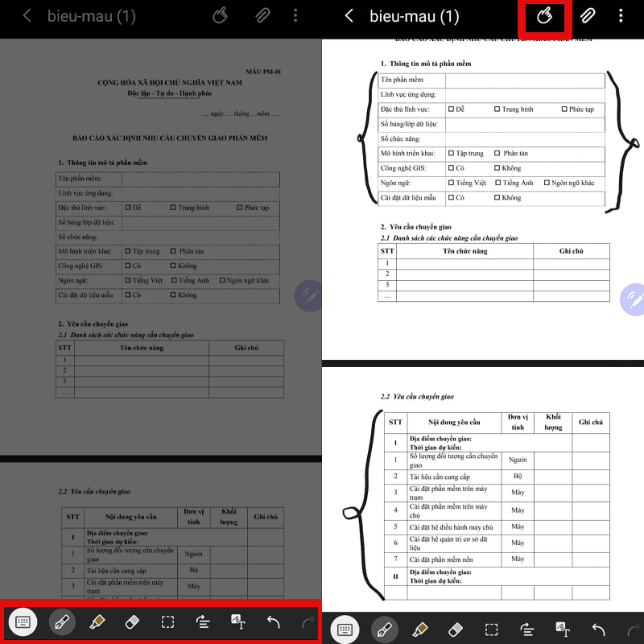This screenshot has height=644, width=644.
Task: Activate the lasso selection tool
Action: tap(168, 621)
